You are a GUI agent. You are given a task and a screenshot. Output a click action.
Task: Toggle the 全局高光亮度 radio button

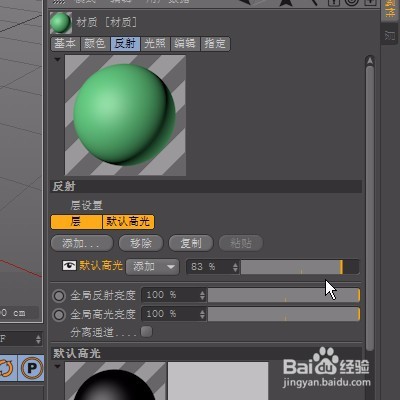pos(59,315)
